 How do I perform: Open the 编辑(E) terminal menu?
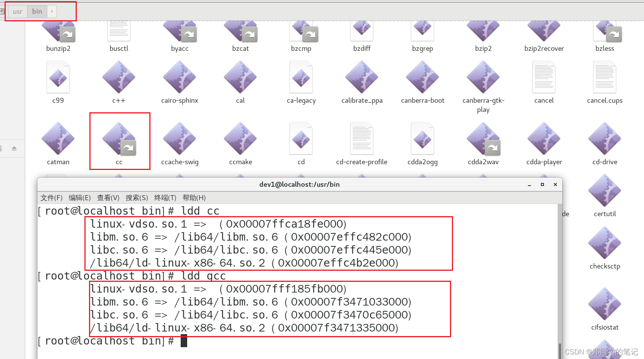click(80, 198)
